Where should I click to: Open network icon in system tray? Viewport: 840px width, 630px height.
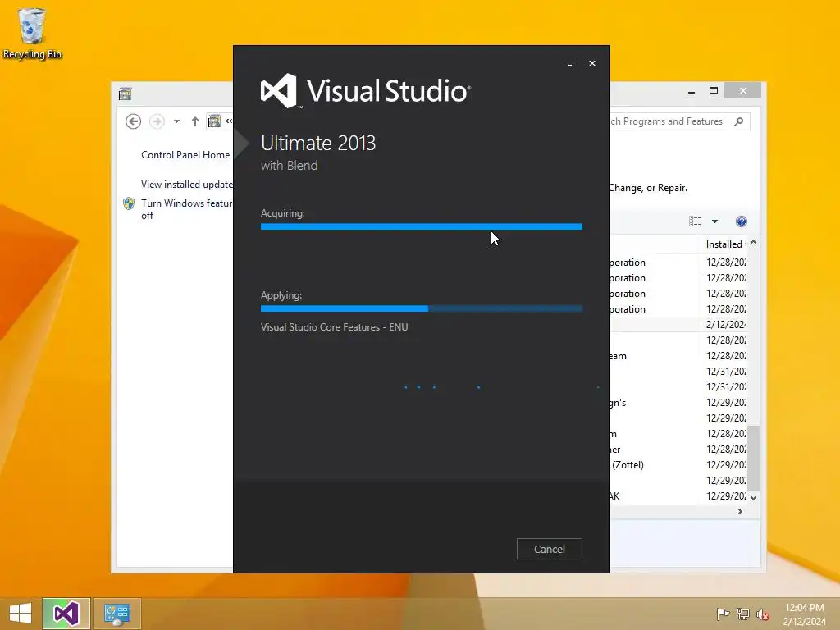[x=743, y=614]
